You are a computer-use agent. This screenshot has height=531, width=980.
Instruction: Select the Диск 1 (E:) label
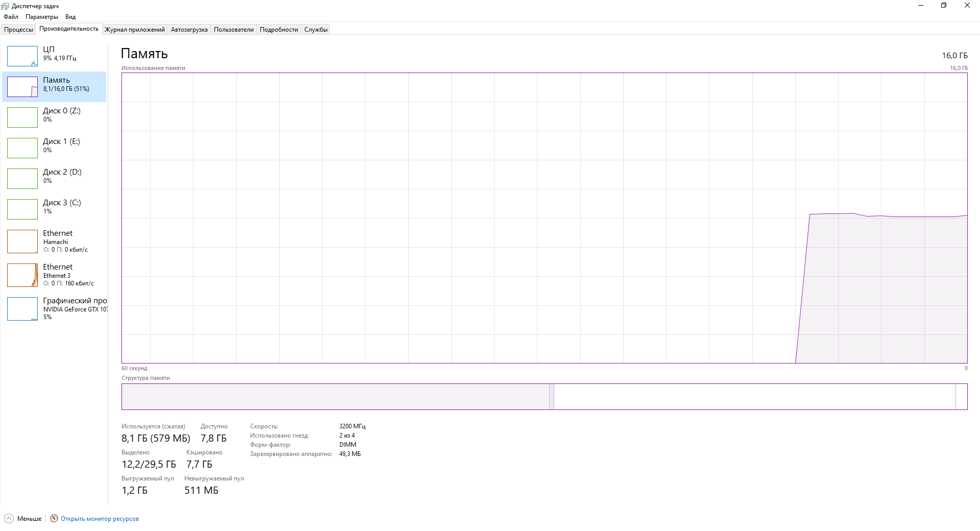[61, 141]
